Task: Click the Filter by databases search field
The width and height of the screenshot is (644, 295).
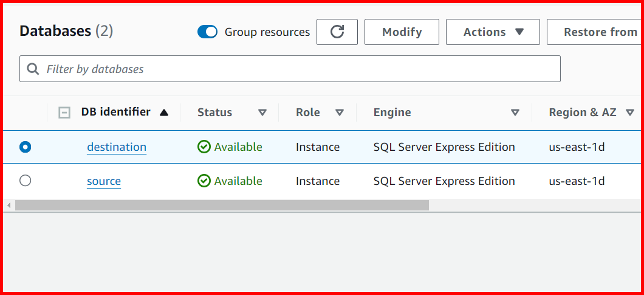Action: tap(290, 69)
